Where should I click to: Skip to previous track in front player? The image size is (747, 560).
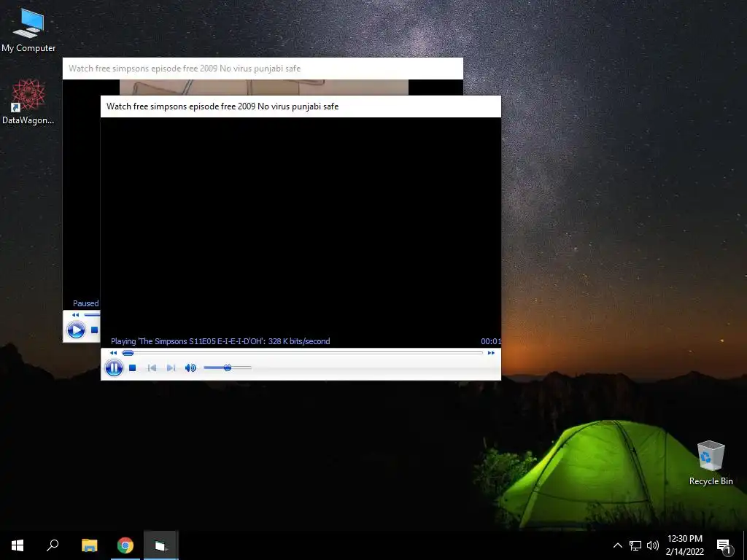pyautogui.click(x=152, y=367)
